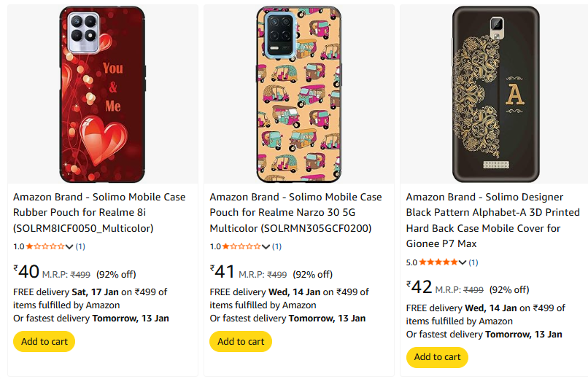588x379 pixels.
Task: Expand rating dropdown arrow for Narzo 30 case
Action: [266, 247]
